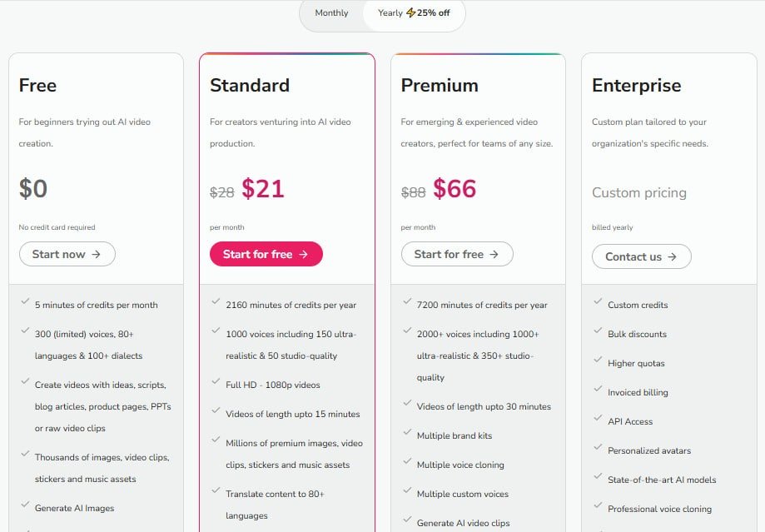Click the $66 Premium price
The width and height of the screenshot is (765, 532).
point(455,188)
